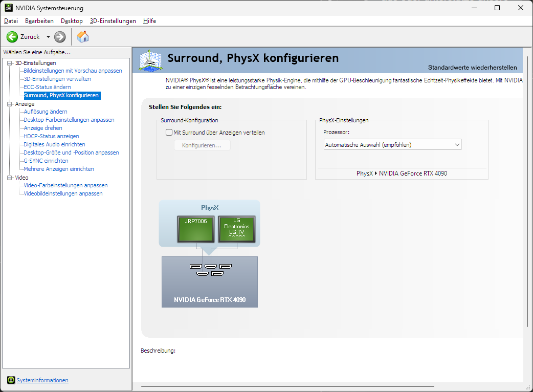Select Surround, PhysX konfigurieren tree item
Image resolution: width=533 pixels, height=392 pixels.
[61, 95]
